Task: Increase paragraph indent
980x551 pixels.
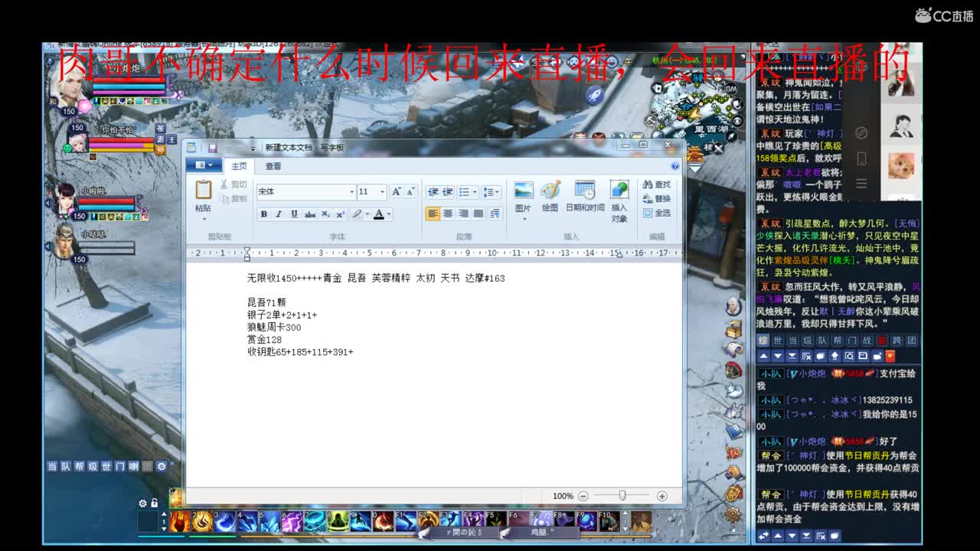Action: point(448,191)
